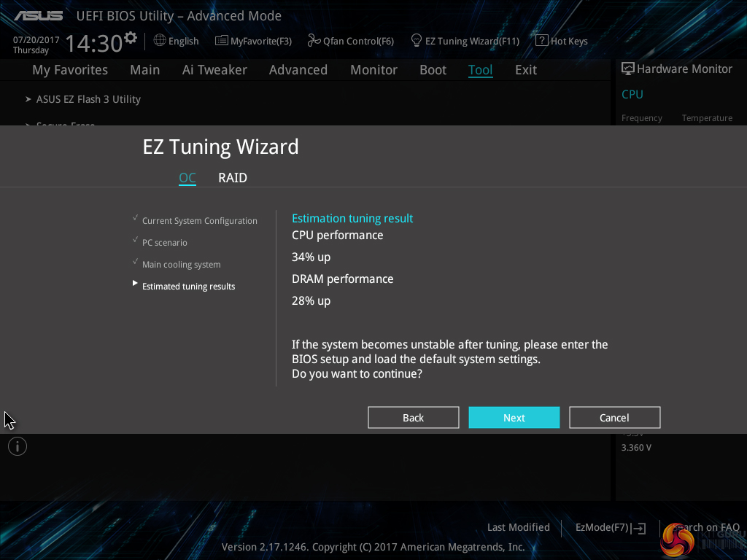Screen dimensions: 747x560
Task: Click the Estimation tuning result heading
Action: pyautogui.click(x=352, y=219)
